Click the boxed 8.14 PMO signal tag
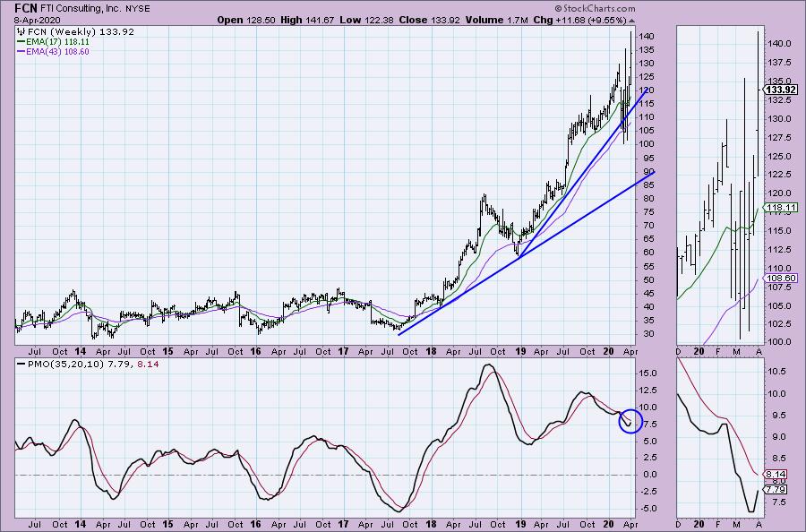Viewport: 806px width, 532px height. coord(776,475)
